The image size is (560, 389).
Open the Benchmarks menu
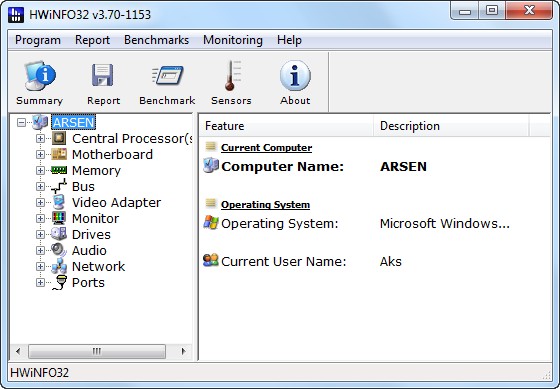click(156, 40)
